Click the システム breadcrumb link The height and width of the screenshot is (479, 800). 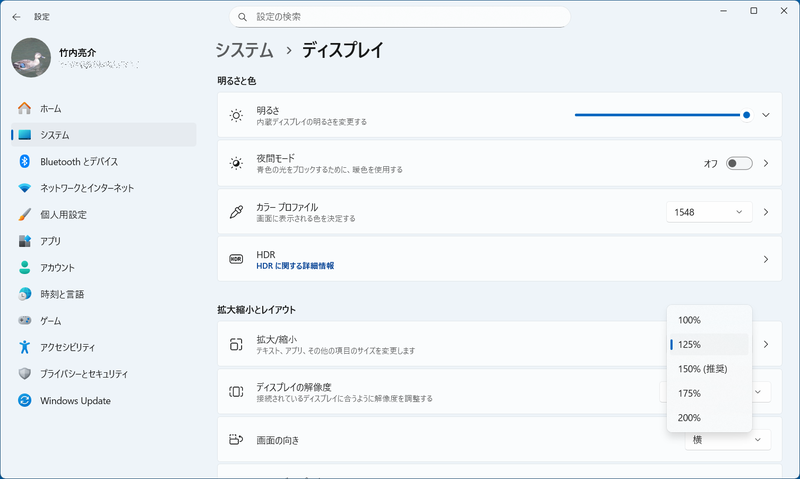(x=244, y=50)
